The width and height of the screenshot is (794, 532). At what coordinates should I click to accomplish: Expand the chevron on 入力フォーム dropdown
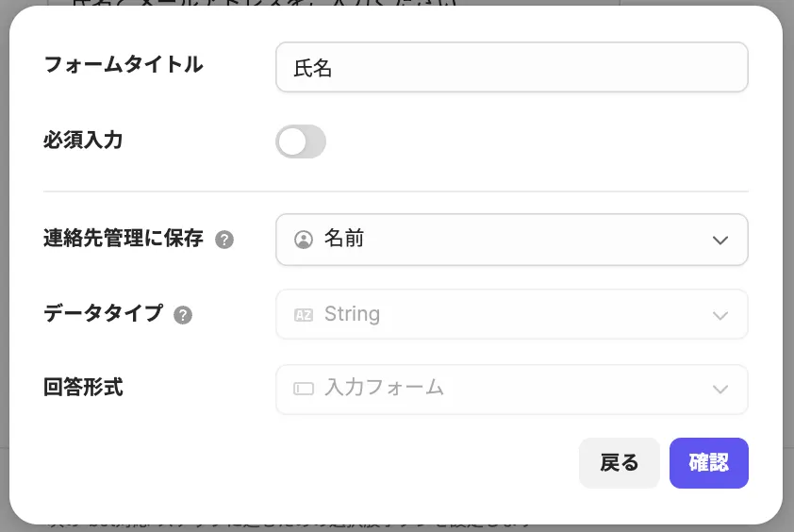[x=720, y=389]
